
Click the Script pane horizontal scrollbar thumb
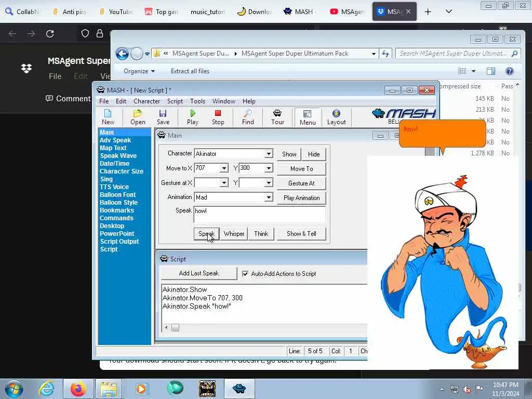pyautogui.click(x=175, y=327)
